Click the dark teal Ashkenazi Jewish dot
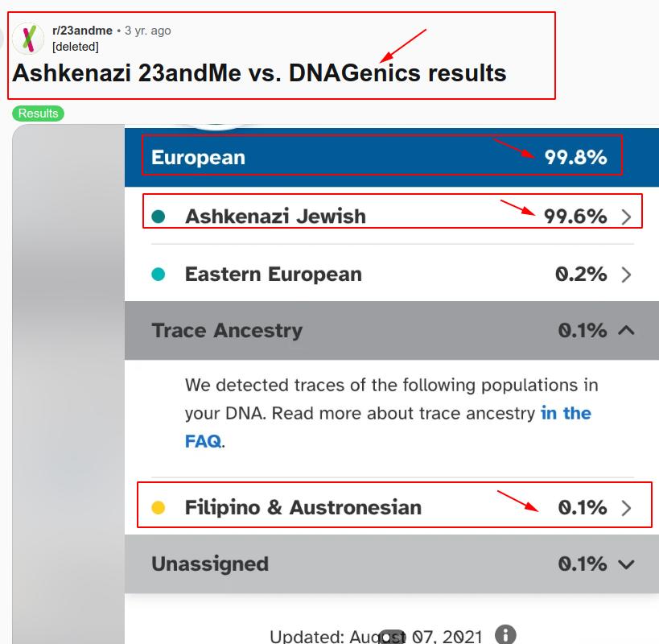The image size is (659, 644). (159, 217)
